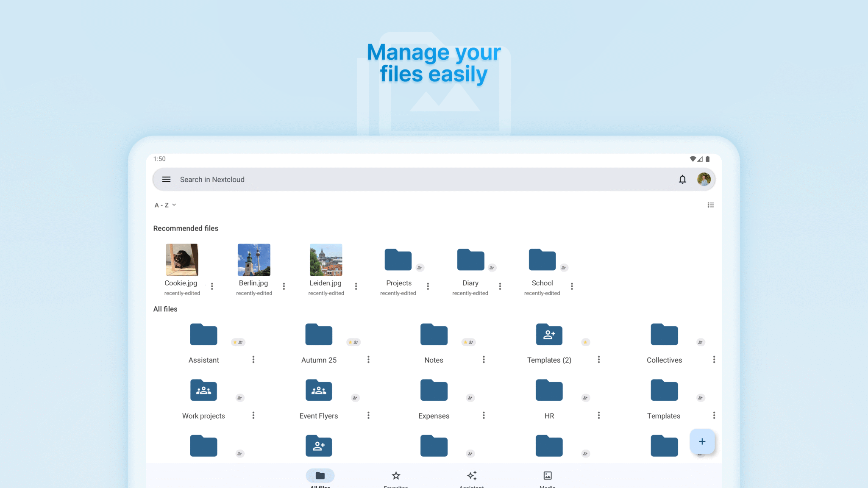Click the Search in Nextcloud field
Viewport: 868px width, 488px height.
pos(434,179)
